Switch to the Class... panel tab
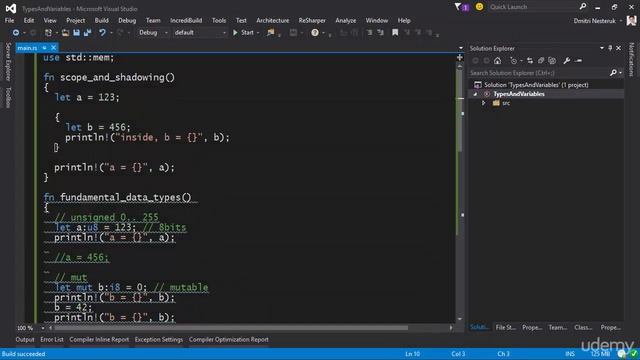 (x=583, y=327)
